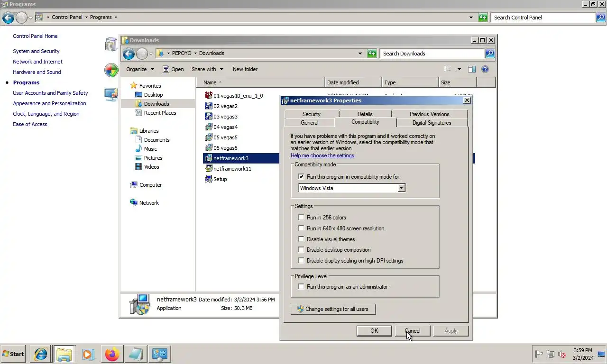The image size is (607, 364).
Task: Sort by the Date modified column header
Action: coord(353,82)
